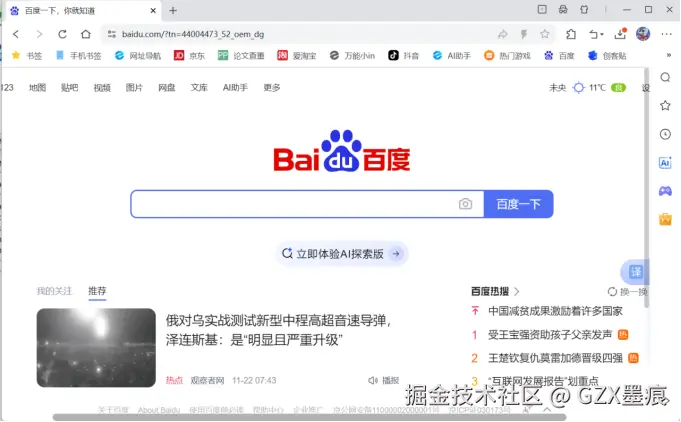
Task: Click the address bar URL
Action: 193,34
